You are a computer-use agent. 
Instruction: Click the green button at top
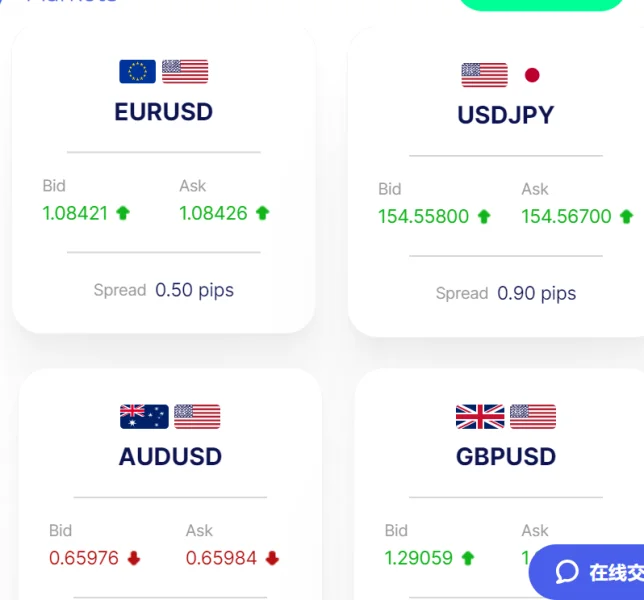[x=540, y=4]
